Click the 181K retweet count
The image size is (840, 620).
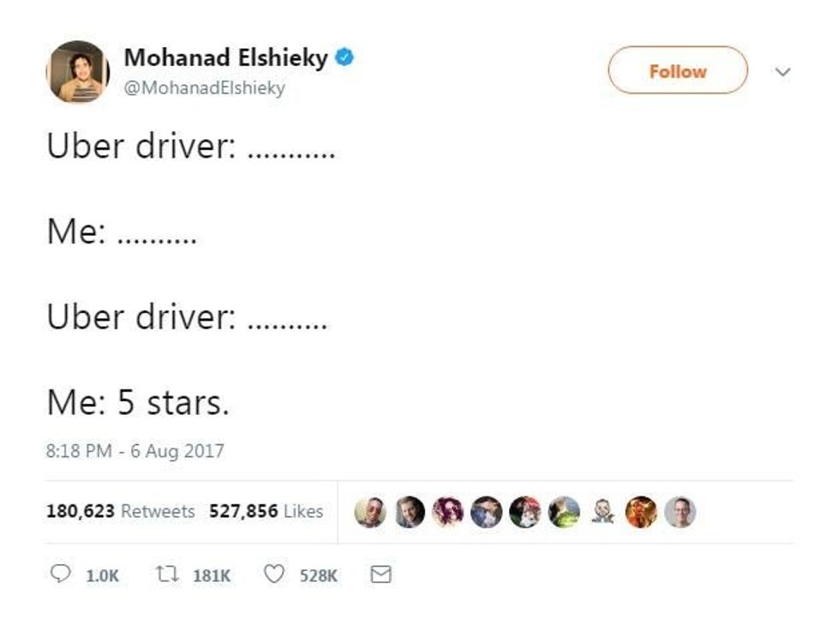click(212, 575)
